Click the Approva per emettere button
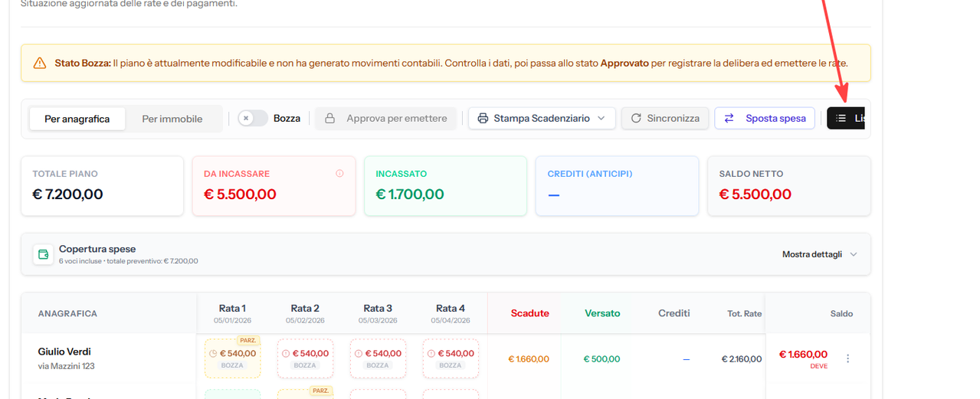The image size is (980, 399). pos(385,119)
